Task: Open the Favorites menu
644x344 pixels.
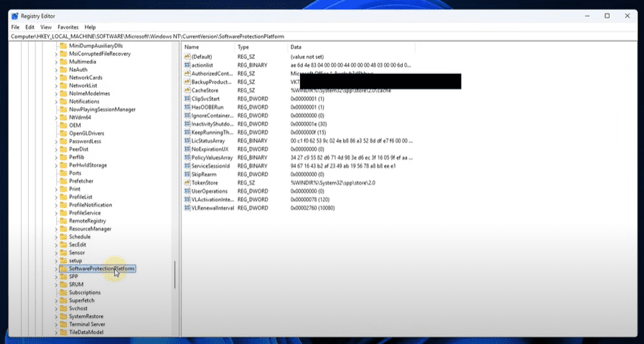Action: coord(67,27)
